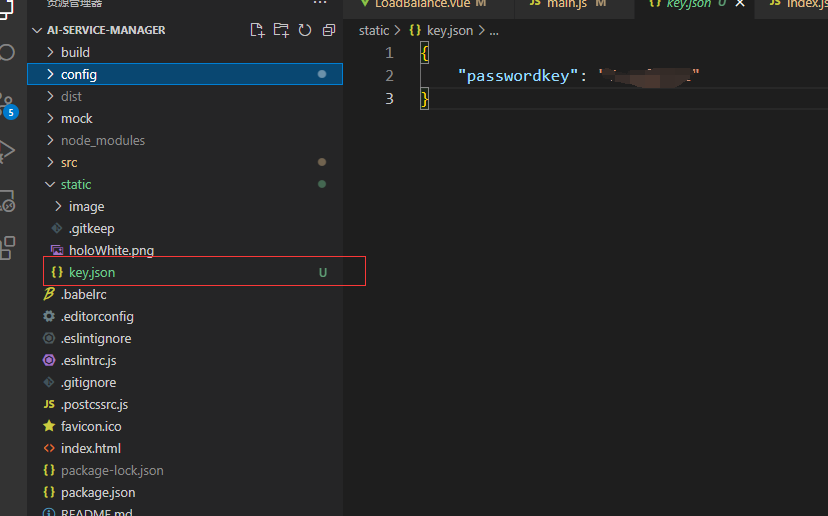The image size is (828, 516).
Task: Open the .eslintignore file
Action: point(185,339)
